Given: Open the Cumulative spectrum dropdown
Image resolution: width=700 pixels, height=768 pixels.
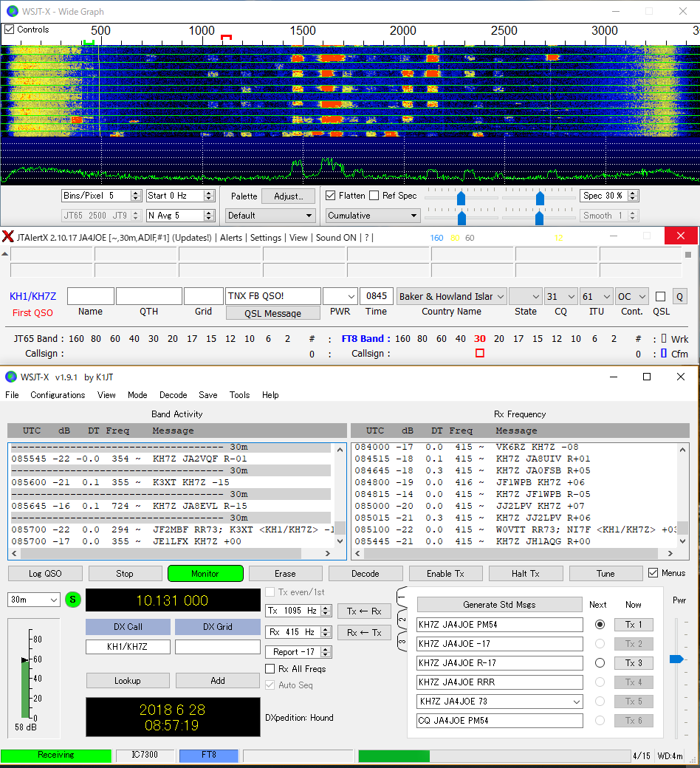Looking at the screenshot, I should click(372, 216).
